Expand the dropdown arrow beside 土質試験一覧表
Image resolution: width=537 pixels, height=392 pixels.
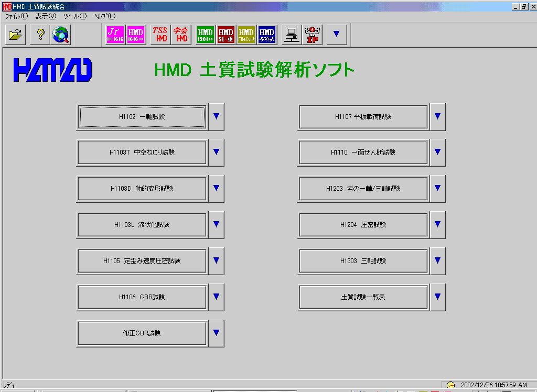pyautogui.click(x=438, y=297)
